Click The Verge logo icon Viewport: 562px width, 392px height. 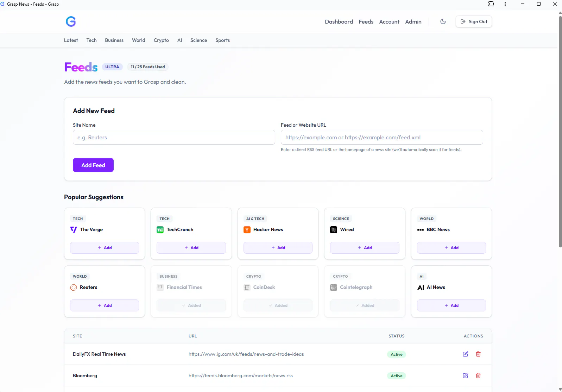coord(74,230)
